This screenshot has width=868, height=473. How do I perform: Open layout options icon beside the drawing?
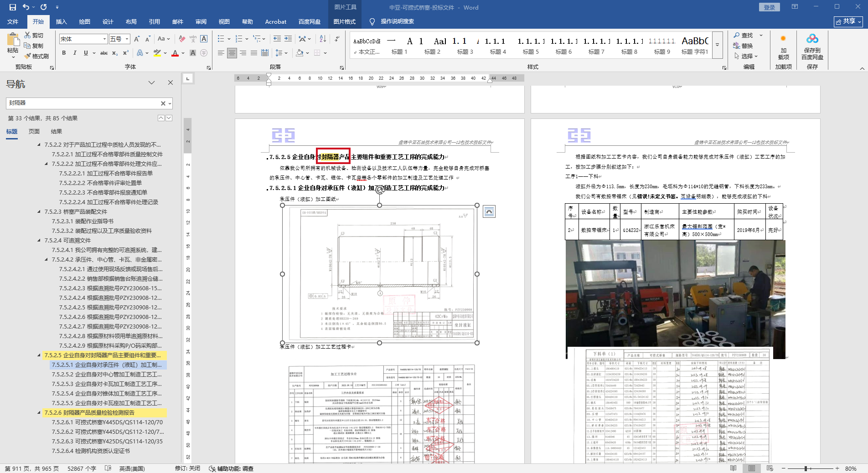pyautogui.click(x=489, y=211)
